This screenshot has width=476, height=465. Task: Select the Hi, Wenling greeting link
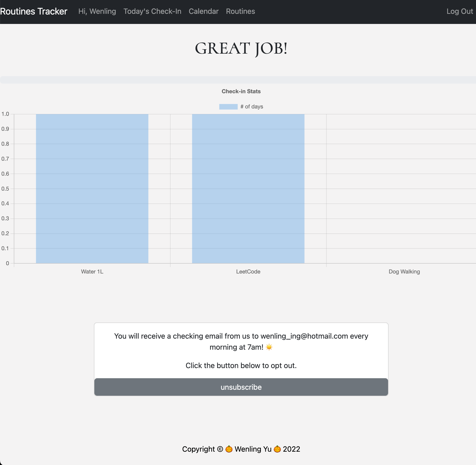tap(97, 11)
